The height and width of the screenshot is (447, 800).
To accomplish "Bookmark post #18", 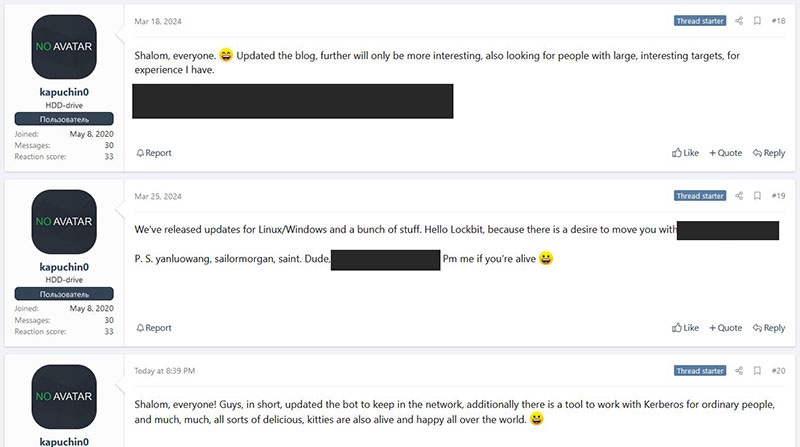I will [x=757, y=21].
